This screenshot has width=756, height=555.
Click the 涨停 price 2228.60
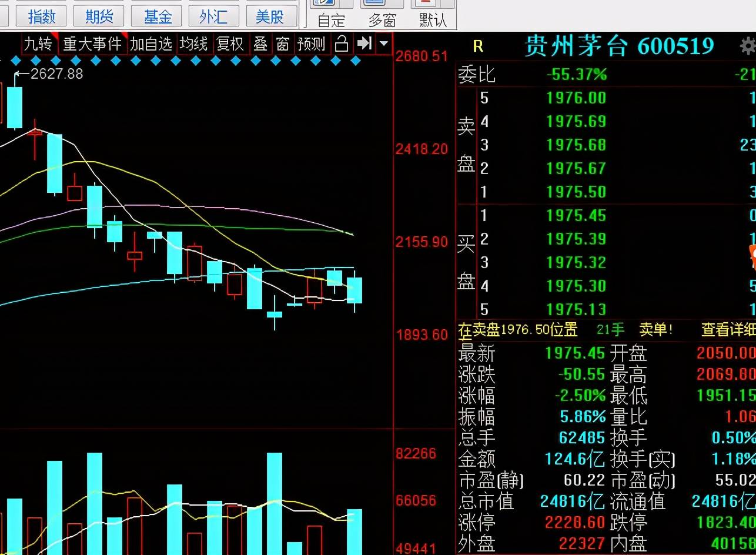click(x=576, y=522)
